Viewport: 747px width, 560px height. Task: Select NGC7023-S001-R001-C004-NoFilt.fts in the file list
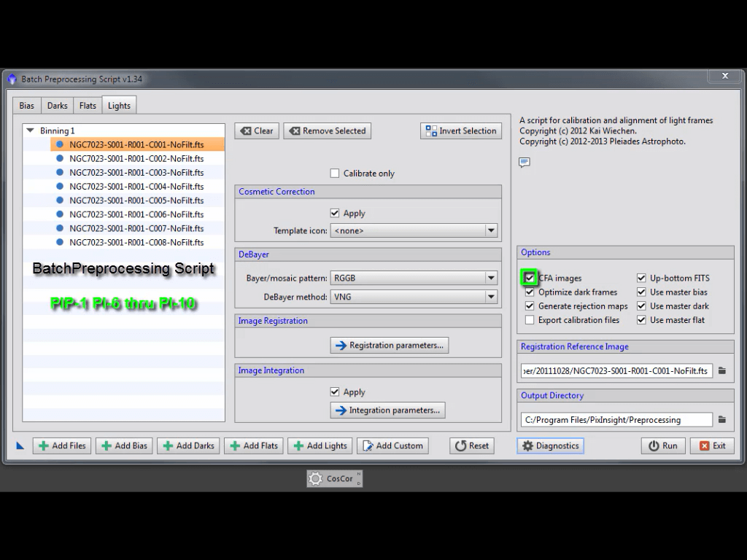[x=136, y=187]
